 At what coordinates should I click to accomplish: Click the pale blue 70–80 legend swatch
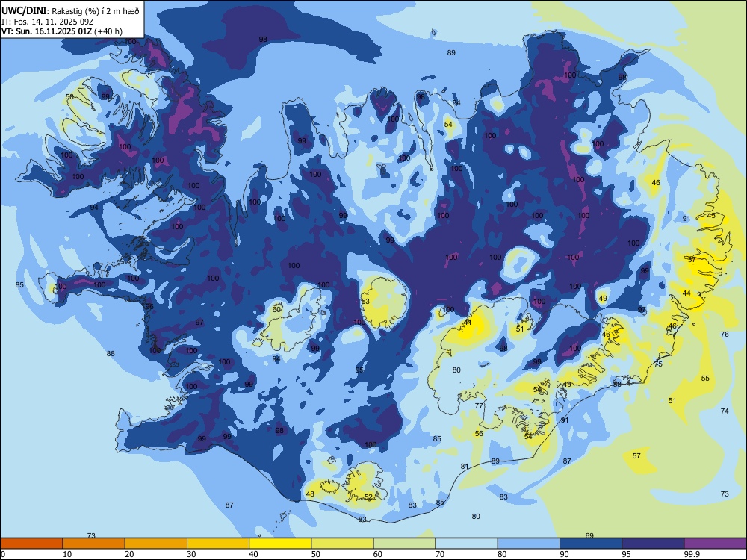(466, 544)
